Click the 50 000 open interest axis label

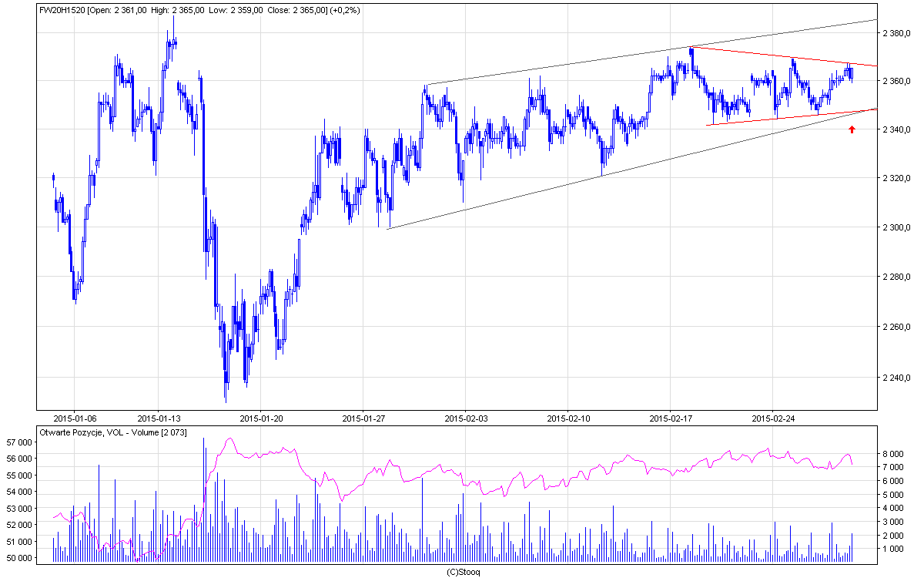pyautogui.click(x=18, y=558)
